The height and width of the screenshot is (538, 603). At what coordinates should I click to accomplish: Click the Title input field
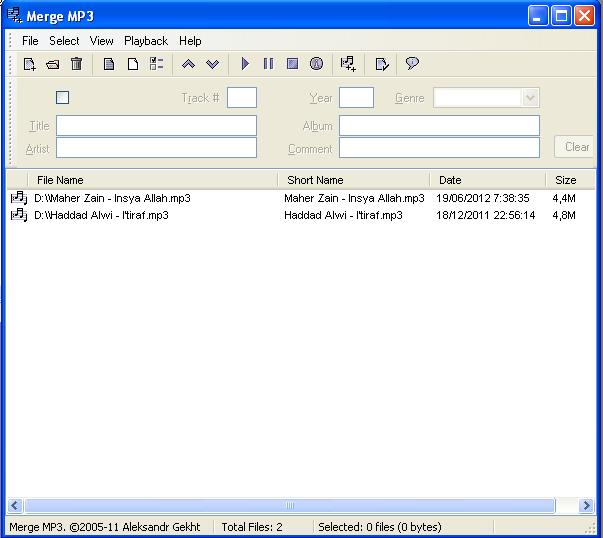[x=156, y=125]
